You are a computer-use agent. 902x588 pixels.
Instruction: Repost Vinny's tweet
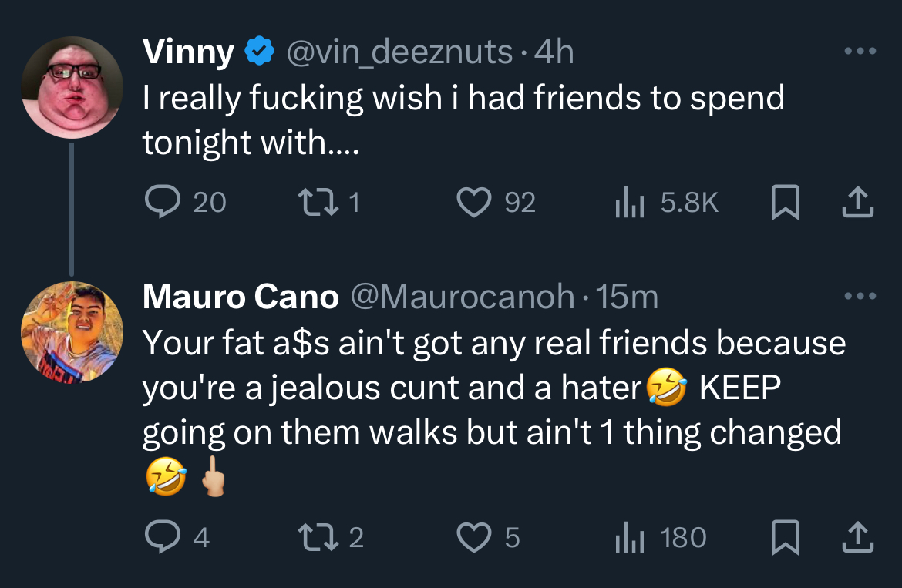318,203
